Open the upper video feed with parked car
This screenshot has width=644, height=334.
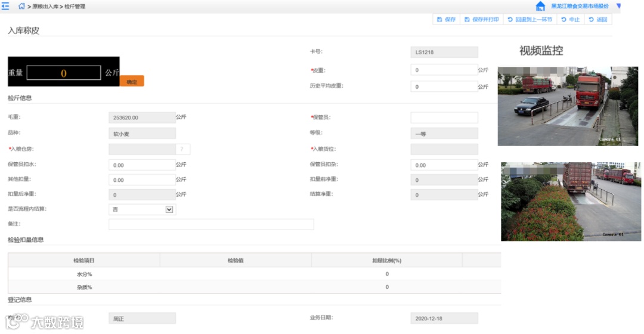568,106
